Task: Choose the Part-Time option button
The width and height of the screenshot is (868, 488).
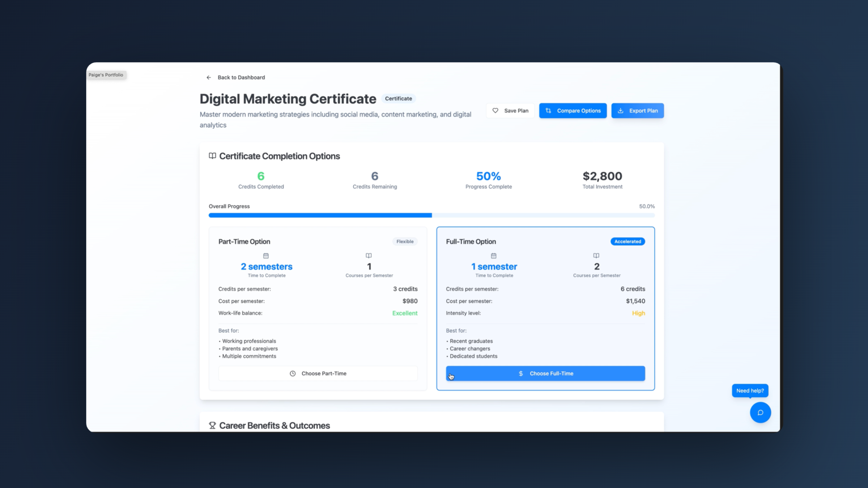Action: (x=318, y=373)
